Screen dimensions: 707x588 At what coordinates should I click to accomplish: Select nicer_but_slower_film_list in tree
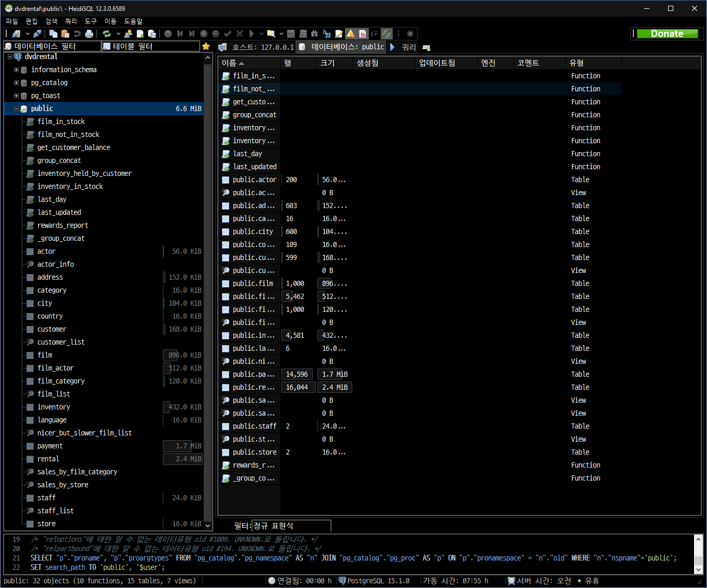point(85,433)
